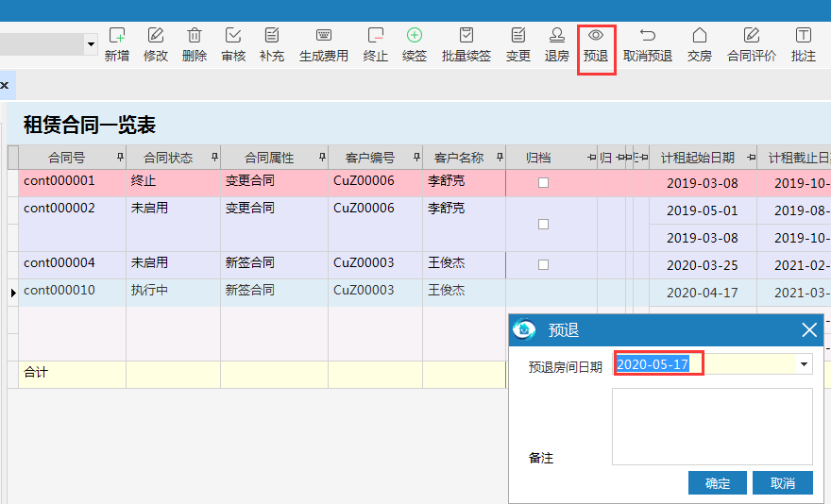Click 新签合同 cell in cont000004 row
831x504 pixels.
(275, 265)
